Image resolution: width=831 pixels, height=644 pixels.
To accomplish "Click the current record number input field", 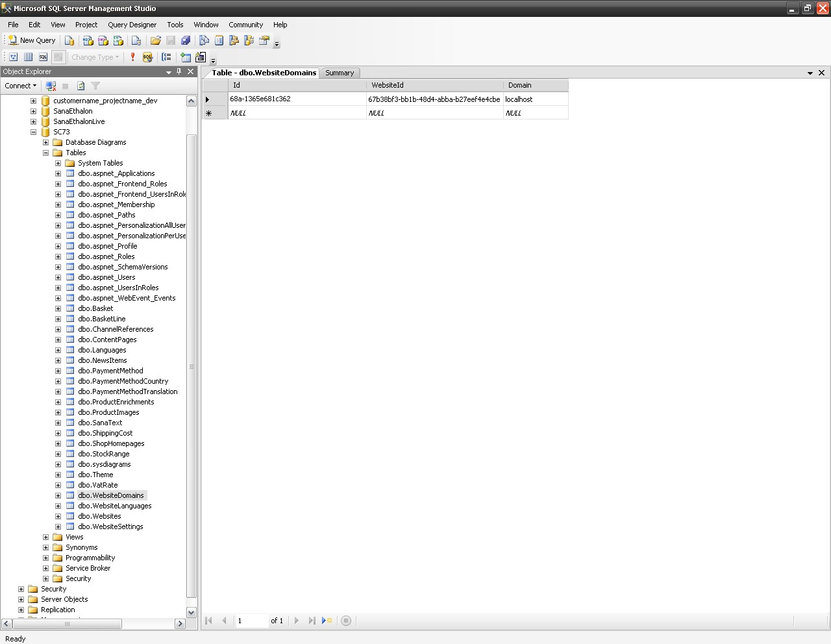I will (252, 621).
